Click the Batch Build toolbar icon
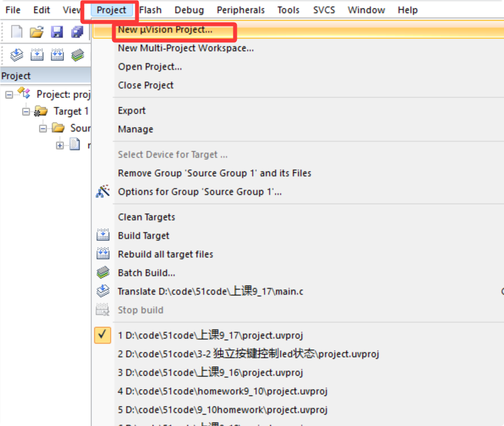Image resolution: width=504 pixels, height=426 pixels. coord(77,55)
